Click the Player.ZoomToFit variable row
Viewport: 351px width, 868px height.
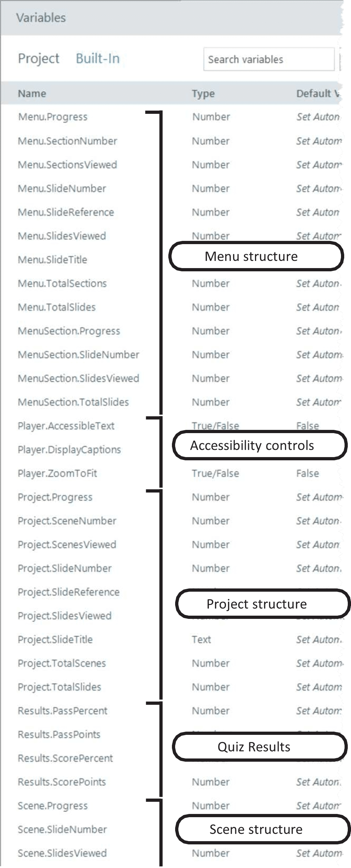pos(57,474)
